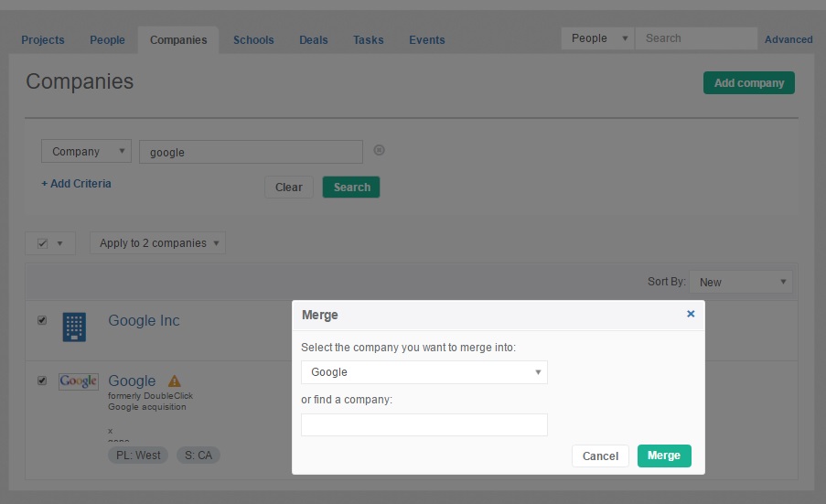Click the Google Inc building icon
Screen dimensions: 826x504
[x=74, y=327]
